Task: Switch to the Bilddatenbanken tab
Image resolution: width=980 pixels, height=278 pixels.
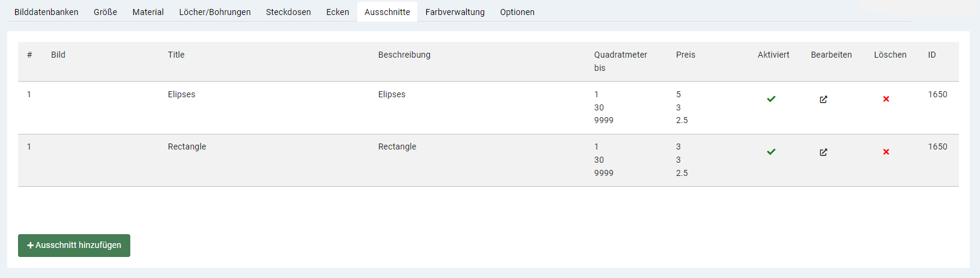Action: click(46, 12)
